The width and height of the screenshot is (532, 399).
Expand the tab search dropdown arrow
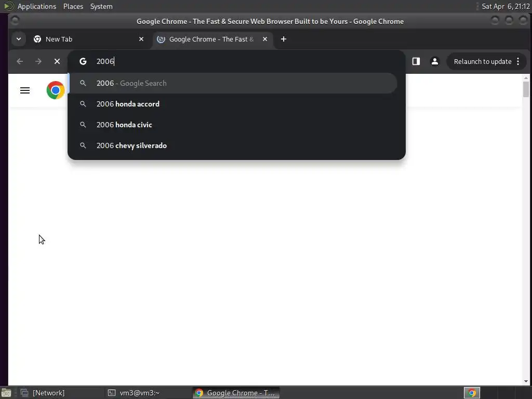pyautogui.click(x=19, y=39)
